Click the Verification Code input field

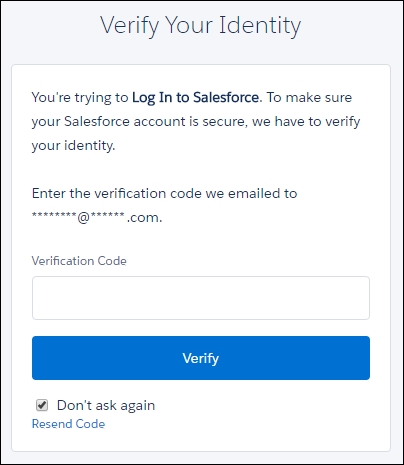pyautogui.click(x=201, y=298)
